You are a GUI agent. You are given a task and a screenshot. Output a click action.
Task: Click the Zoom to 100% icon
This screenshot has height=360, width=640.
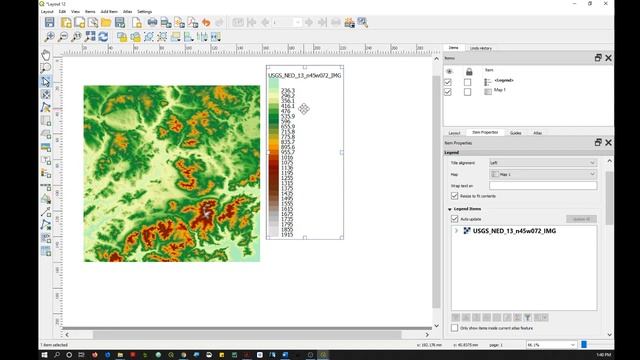76,37
